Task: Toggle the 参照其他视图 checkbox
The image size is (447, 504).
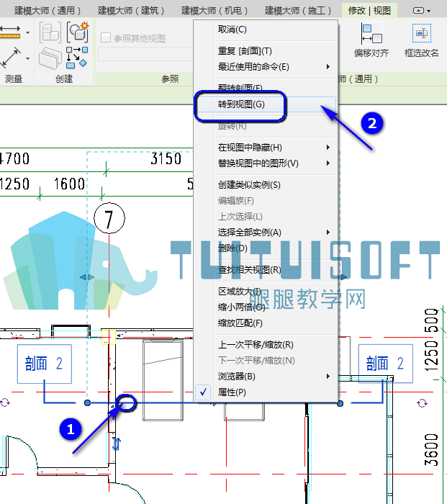Action: tap(106, 38)
